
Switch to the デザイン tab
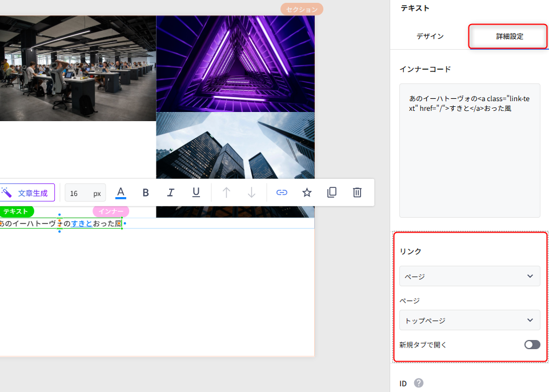[x=430, y=36]
